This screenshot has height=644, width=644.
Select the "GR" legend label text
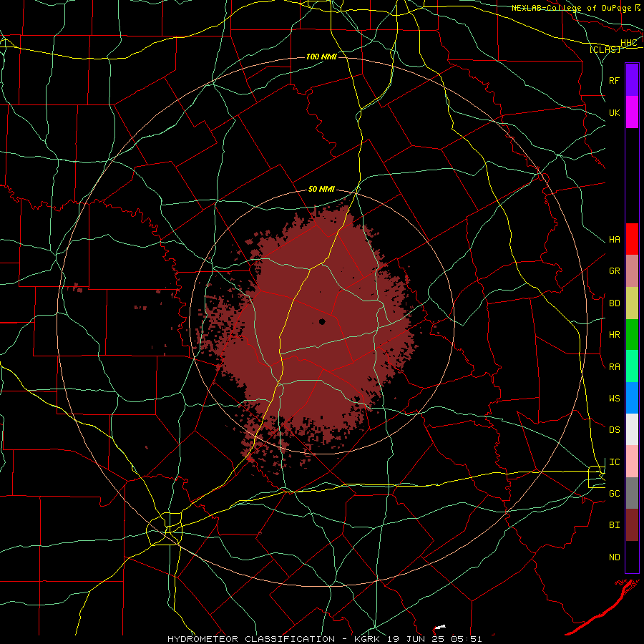614,271
